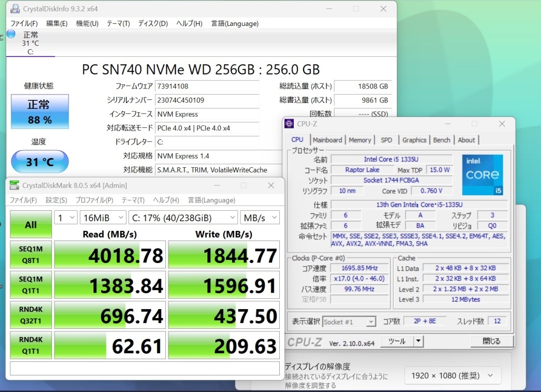Click the 閉じる button in CPU-Z
Viewport: 541px width, 392px height.
coord(491,341)
